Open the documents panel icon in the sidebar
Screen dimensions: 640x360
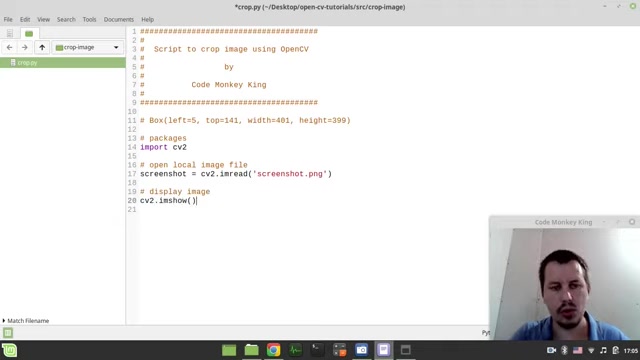[x=10, y=33]
